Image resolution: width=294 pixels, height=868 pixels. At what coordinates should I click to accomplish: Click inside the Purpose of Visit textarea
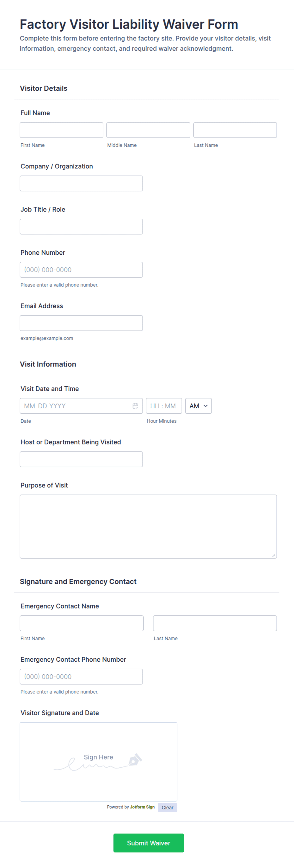(x=148, y=526)
